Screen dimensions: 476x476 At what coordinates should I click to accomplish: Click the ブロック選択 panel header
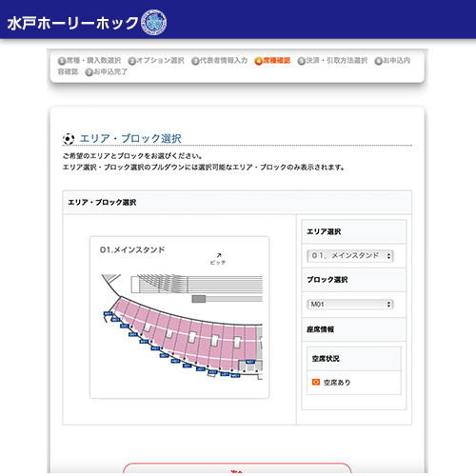[354, 280]
